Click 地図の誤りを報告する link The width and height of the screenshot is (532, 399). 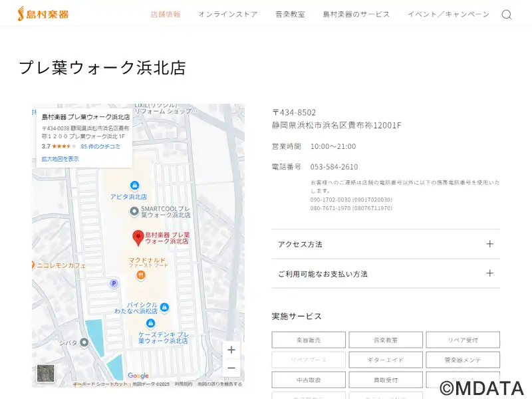(x=219, y=384)
